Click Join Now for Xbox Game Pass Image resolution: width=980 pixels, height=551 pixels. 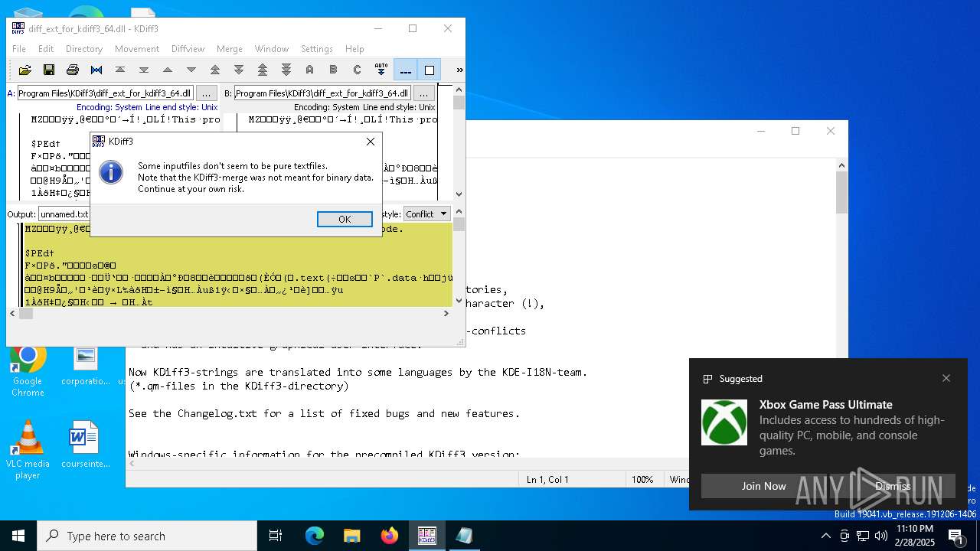pos(763,486)
